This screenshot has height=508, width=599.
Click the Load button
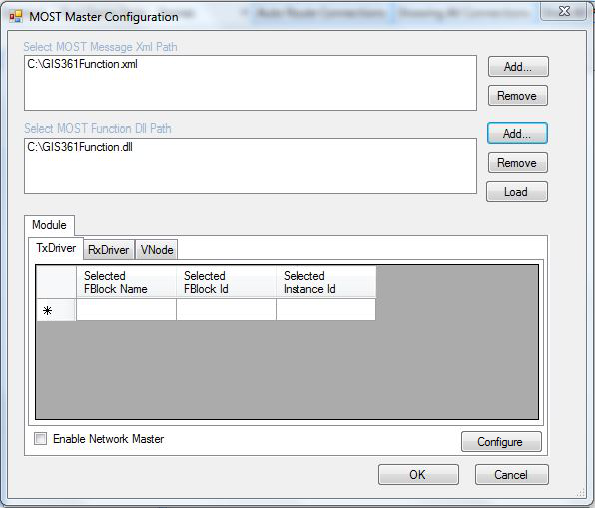(516, 192)
